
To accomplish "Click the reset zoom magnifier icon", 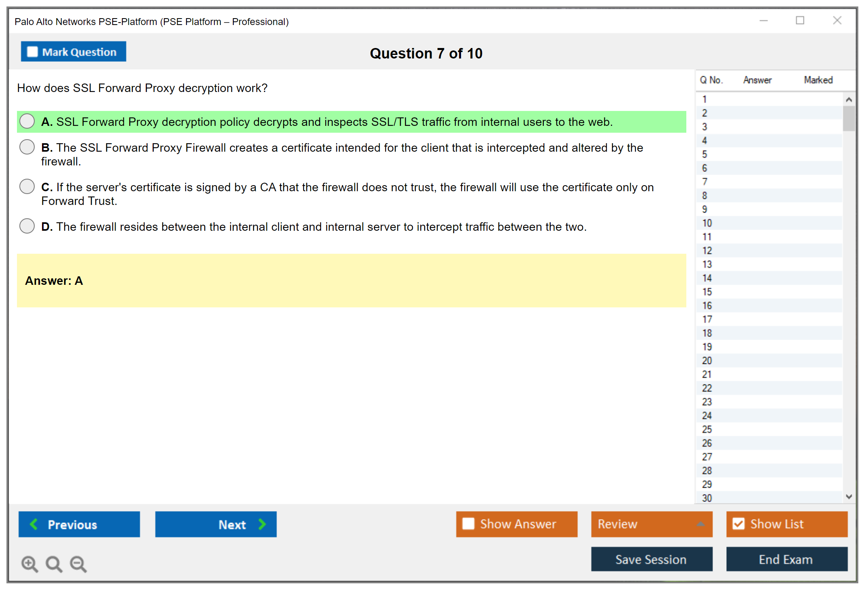I will (x=54, y=564).
